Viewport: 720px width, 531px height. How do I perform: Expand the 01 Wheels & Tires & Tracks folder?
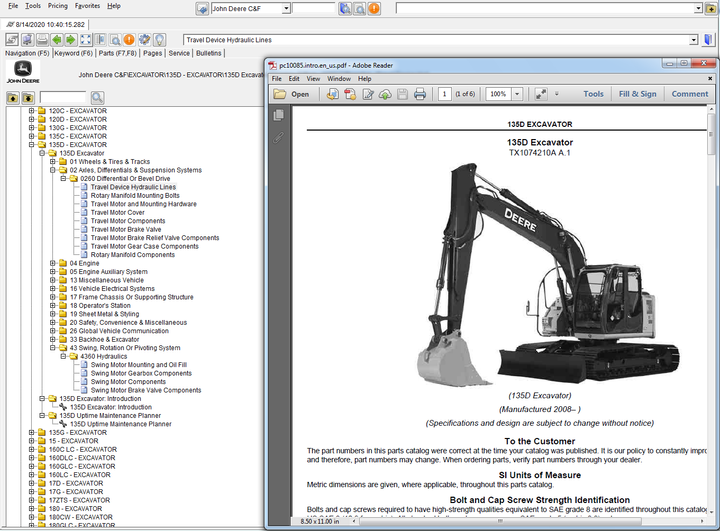[x=53, y=162]
